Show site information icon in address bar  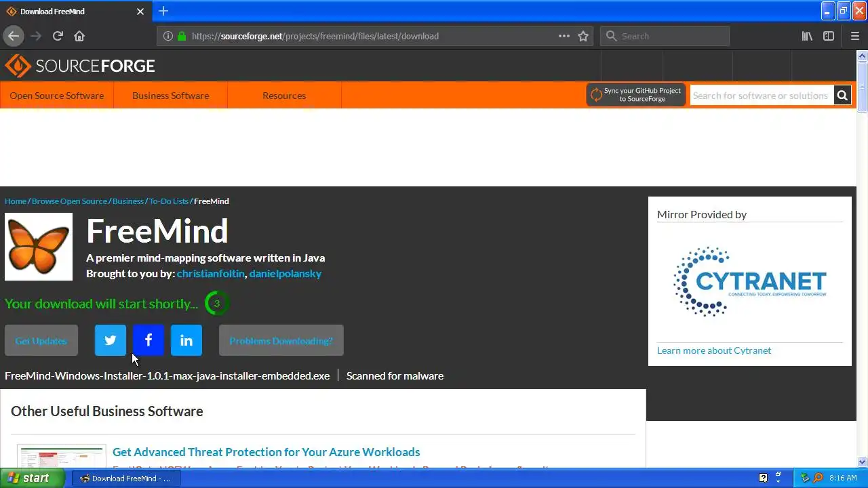point(168,36)
